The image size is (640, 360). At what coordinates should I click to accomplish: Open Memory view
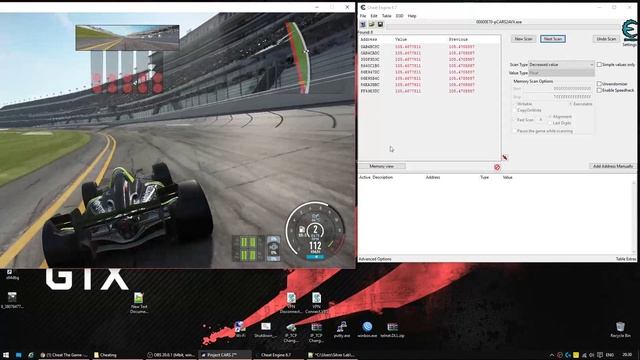click(382, 167)
